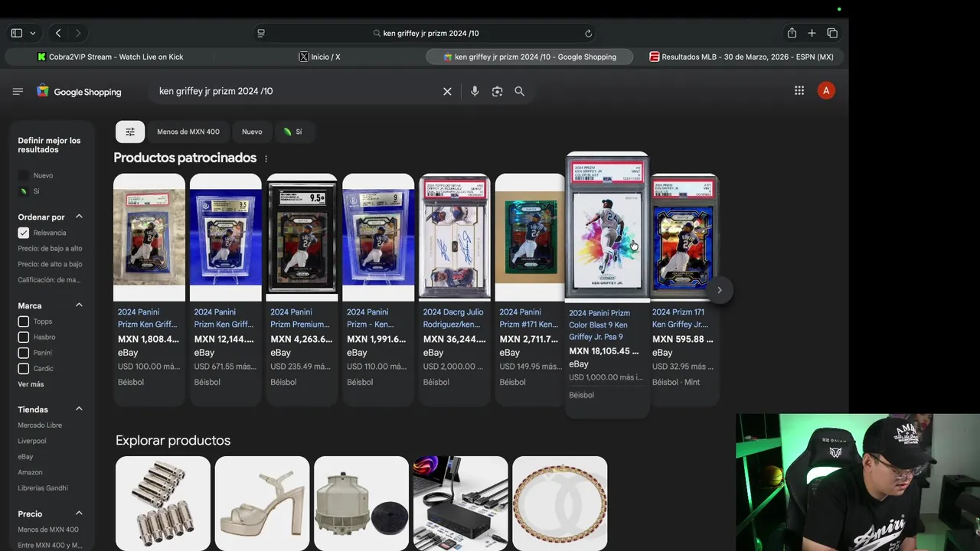Open Google apps grid icon
The image size is (980, 551).
pyautogui.click(x=799, y=90)
